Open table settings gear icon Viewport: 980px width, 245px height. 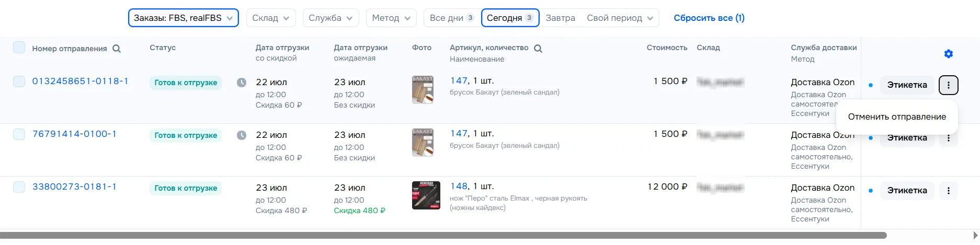pos(948,54)
